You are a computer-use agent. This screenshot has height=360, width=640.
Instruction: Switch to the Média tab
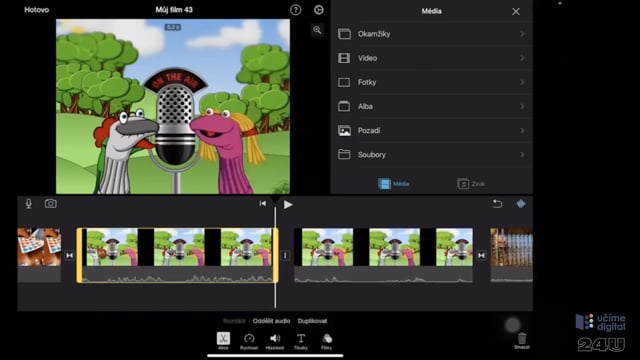click(393, 184)
